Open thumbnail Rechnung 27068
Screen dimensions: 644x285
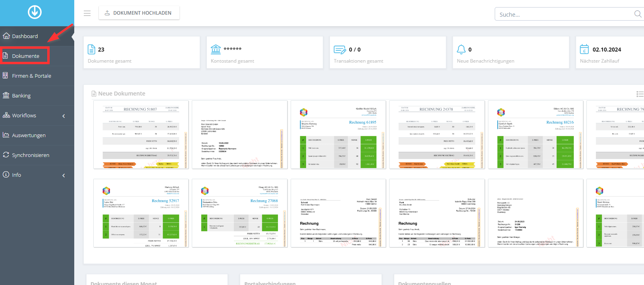(x=240, y=213)
